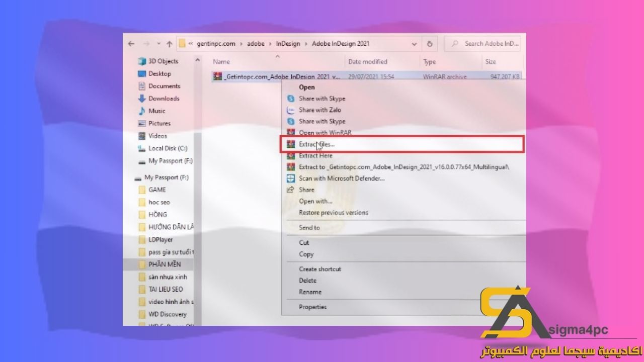The width and height of the screenshot is (644, 362).
Task: Click the folder icon in address bar
Action: [182, 43]
